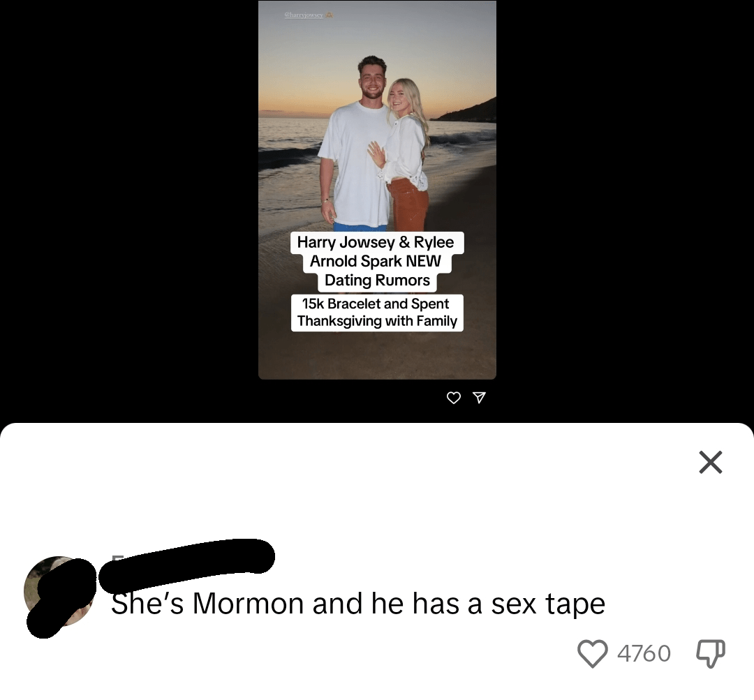Viewport: 754px width, 700px height.
Task: Open the commenter's profile picture
Action: click(x=59, y=591)
